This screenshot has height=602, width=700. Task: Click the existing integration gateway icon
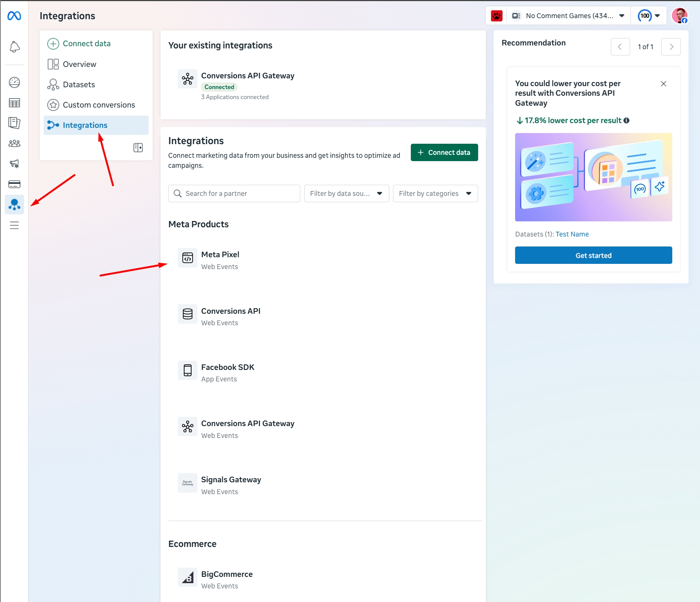coord(187,79)
